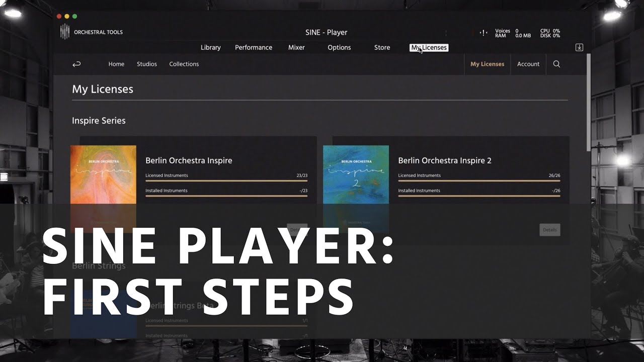Open the Collections link
The image size is (644, 362).
tap(184, 64)
